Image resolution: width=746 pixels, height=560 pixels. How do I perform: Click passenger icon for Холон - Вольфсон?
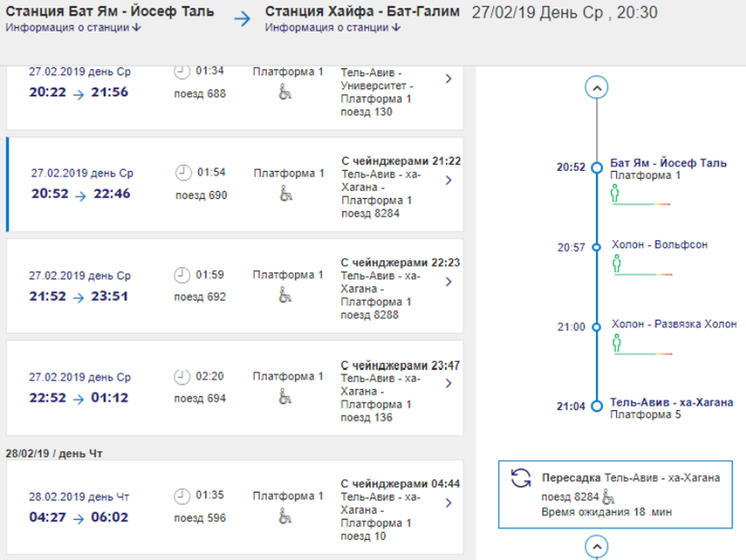(x=616, y=263)
